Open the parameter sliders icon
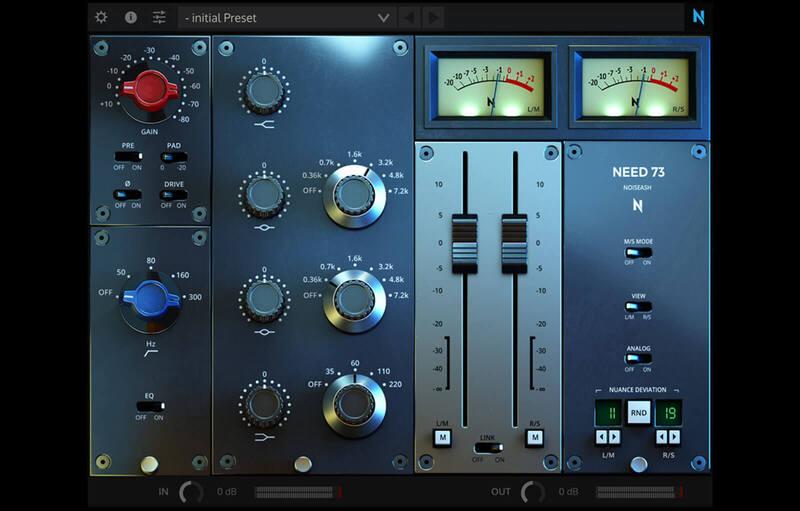This screenshot has height=511, width=800. coord(160,17)
